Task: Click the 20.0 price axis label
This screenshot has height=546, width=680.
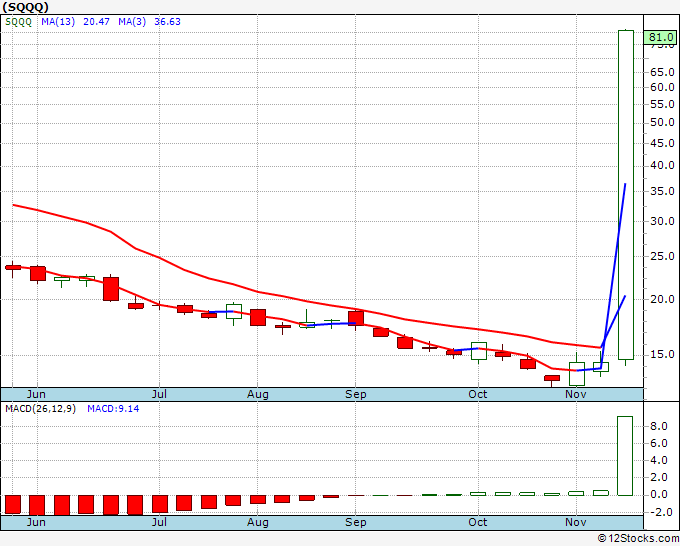Action: tap(662, 299)
